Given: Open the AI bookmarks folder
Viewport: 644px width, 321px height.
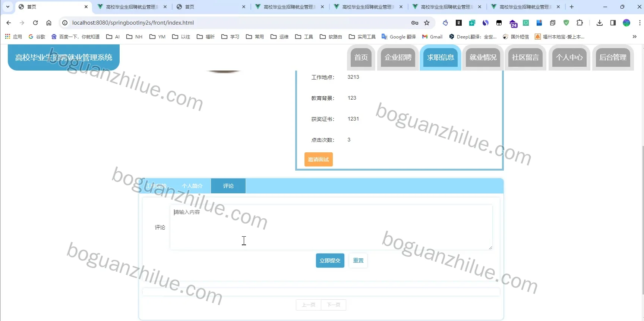Looking at the screenshot, I should click(x=113, y=37).
